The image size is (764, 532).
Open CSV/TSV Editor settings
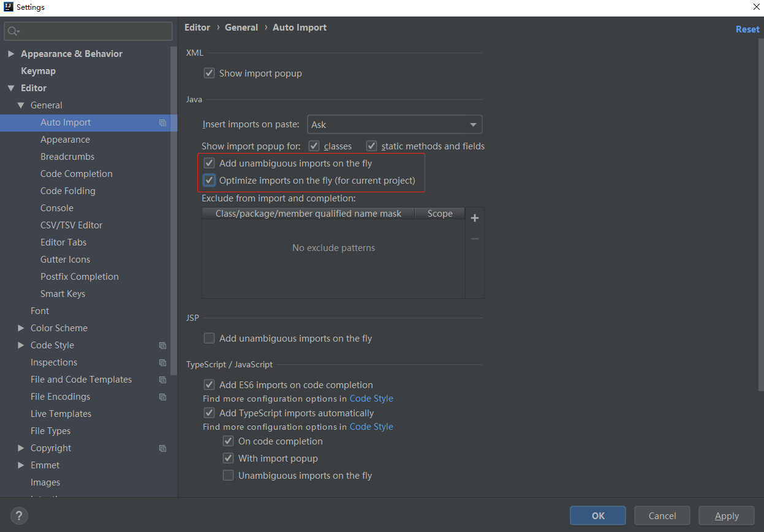point(72,225)
